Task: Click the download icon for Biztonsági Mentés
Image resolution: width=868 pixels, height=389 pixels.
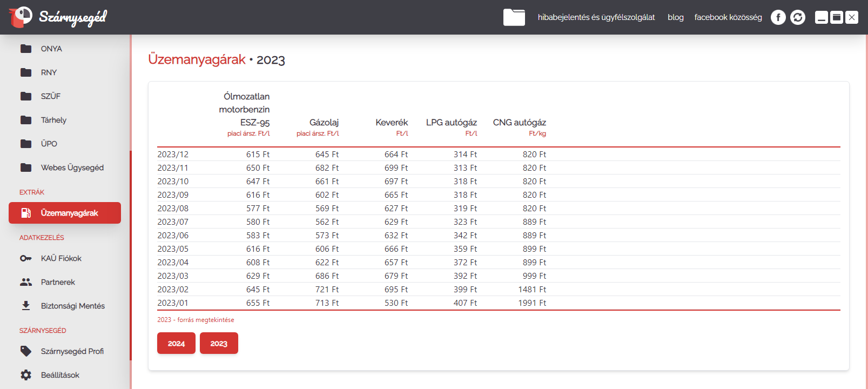Action: pos(26,306)
